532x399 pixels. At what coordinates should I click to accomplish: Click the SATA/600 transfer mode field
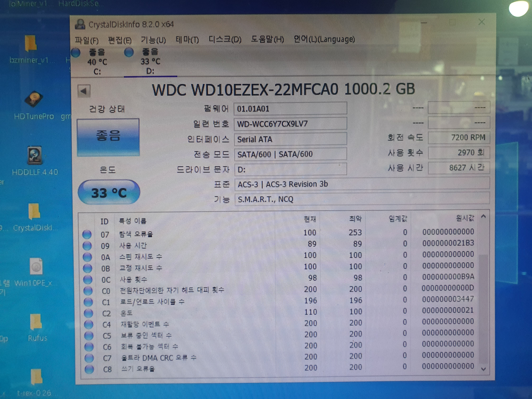pos(291,154)
